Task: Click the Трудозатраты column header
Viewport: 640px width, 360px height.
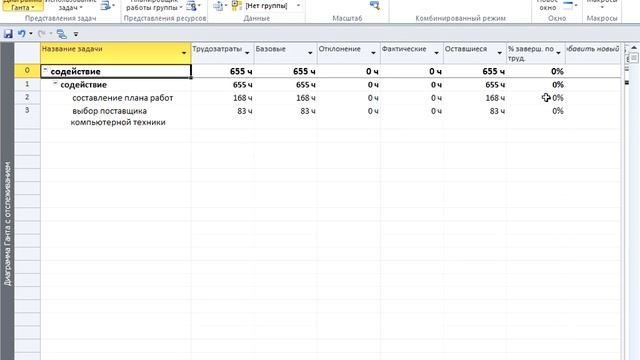Action: 222,53
